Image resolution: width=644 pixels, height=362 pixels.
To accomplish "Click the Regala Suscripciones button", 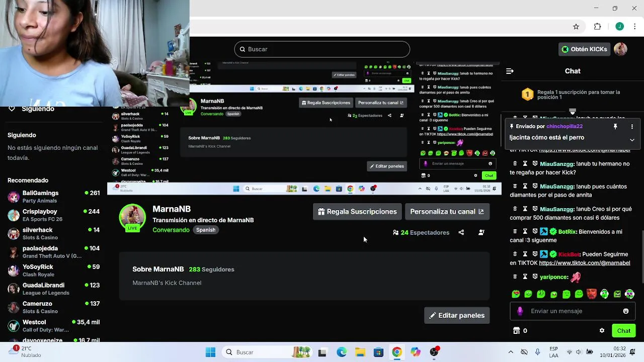I will (357, 212).
